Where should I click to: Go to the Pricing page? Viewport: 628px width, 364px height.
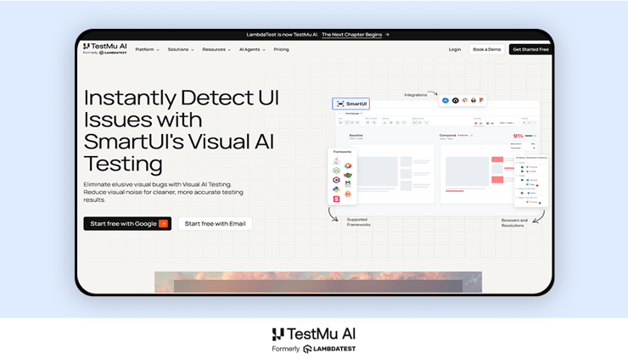click(x=281, y=49)
